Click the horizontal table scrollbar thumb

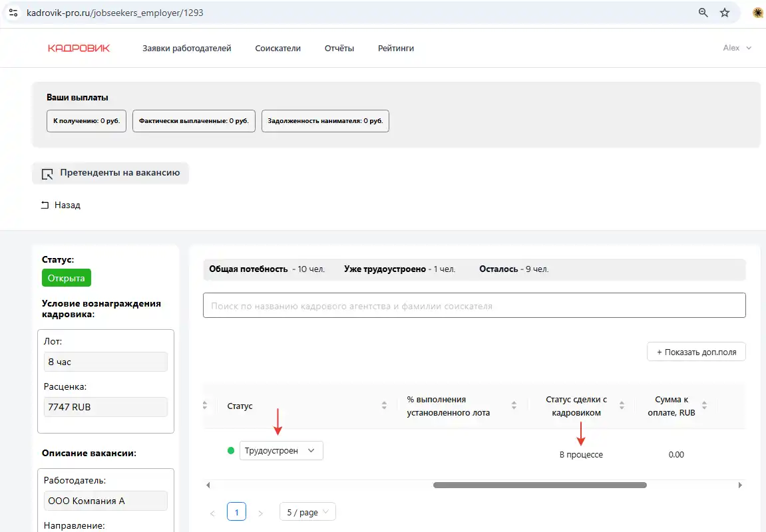click(x=539, y=485)
